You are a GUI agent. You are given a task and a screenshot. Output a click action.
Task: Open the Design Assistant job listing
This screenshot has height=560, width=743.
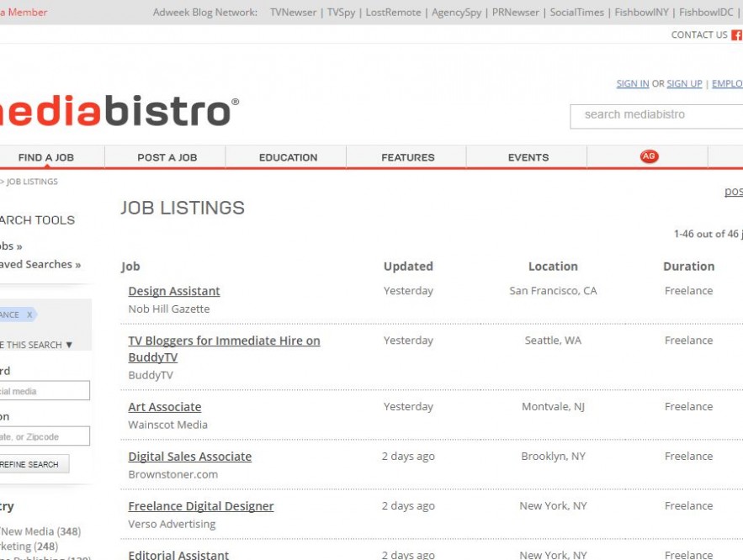point(174,291)
